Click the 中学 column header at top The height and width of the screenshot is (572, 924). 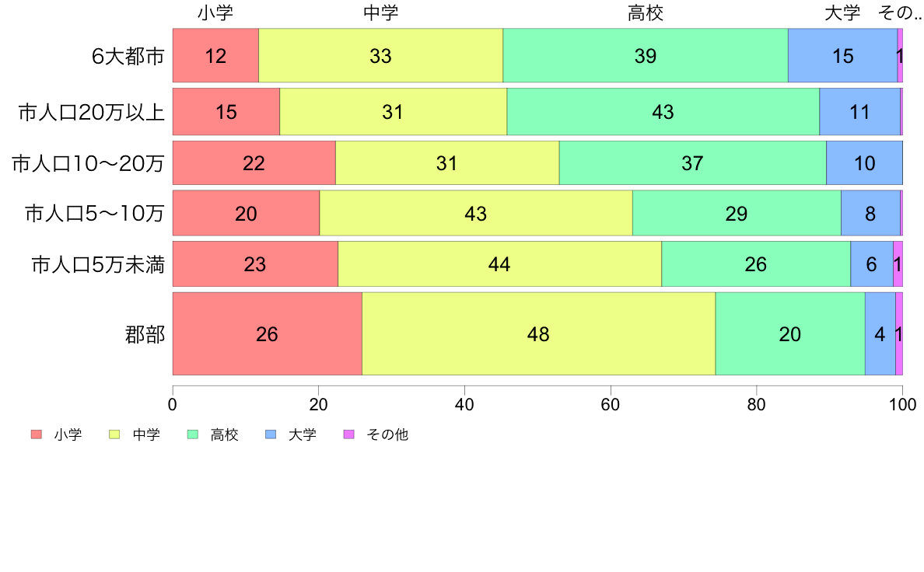380,13
